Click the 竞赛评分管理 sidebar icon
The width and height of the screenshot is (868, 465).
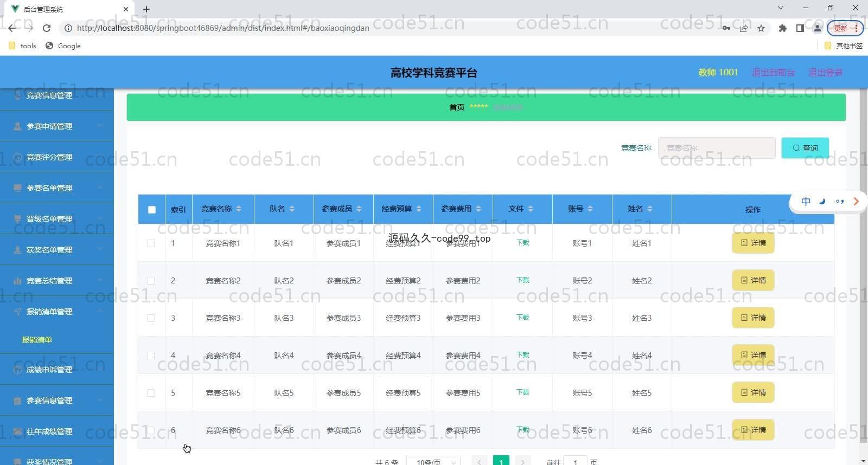[x=17, y=157]
